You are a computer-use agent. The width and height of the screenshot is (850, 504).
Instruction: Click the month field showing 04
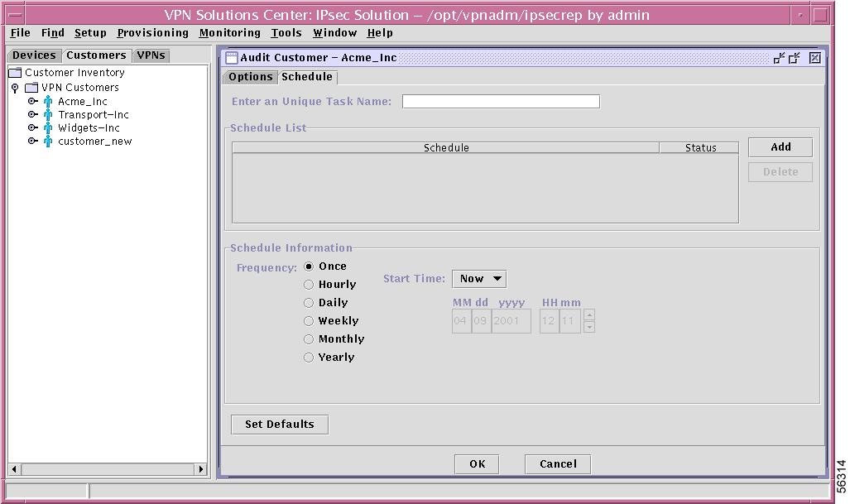(x=461, y=321)
